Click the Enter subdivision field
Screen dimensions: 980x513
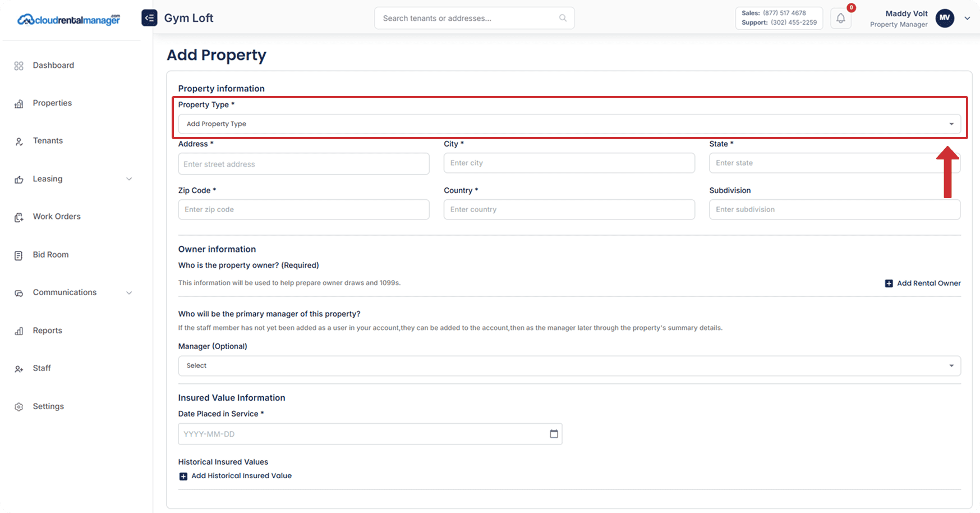835,209
